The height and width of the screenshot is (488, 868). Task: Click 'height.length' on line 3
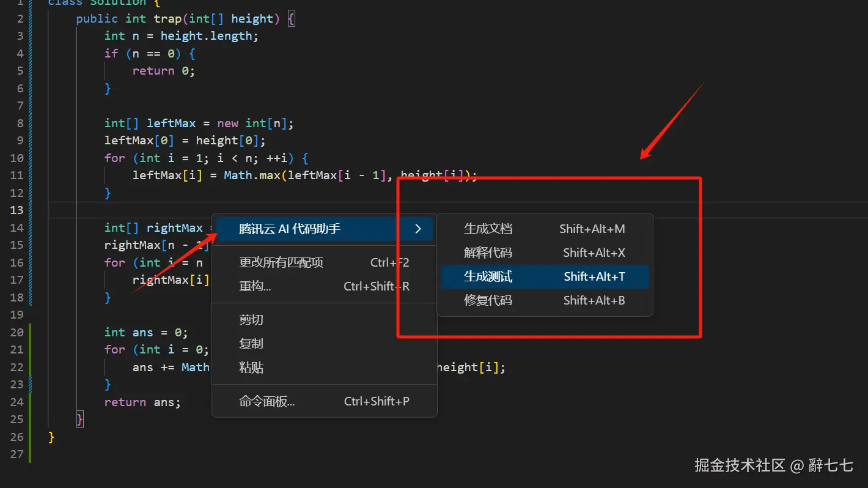click(206, 36)
